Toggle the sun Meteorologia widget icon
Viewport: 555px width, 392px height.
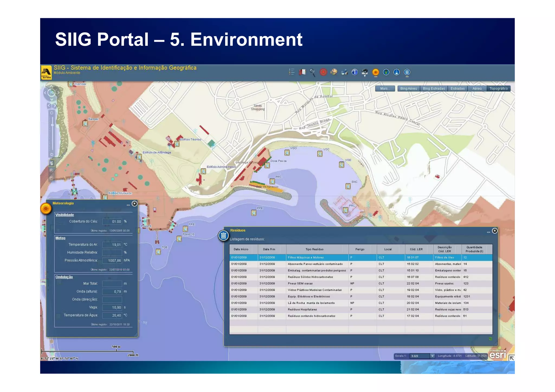(375, 72)
